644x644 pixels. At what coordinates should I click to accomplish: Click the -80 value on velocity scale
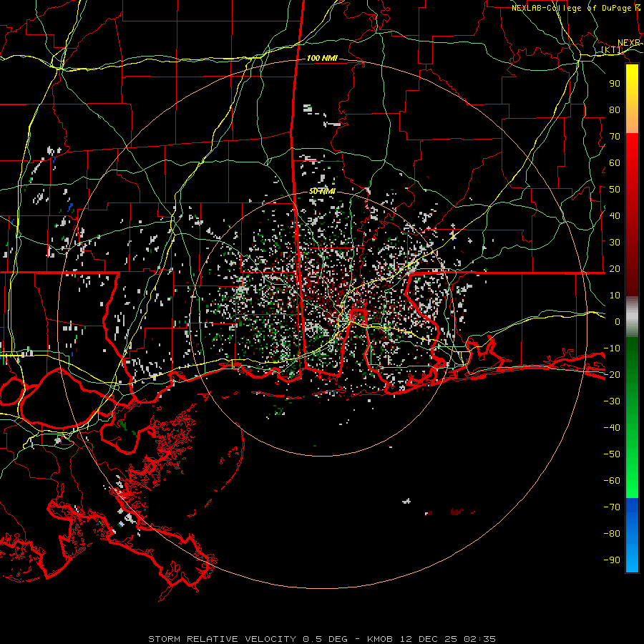(612, 534)
